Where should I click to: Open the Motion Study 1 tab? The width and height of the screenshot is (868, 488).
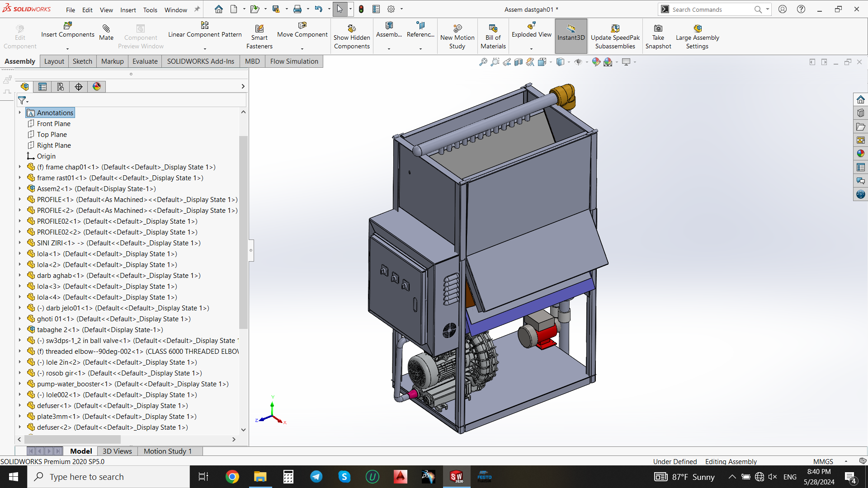(168, 451)
